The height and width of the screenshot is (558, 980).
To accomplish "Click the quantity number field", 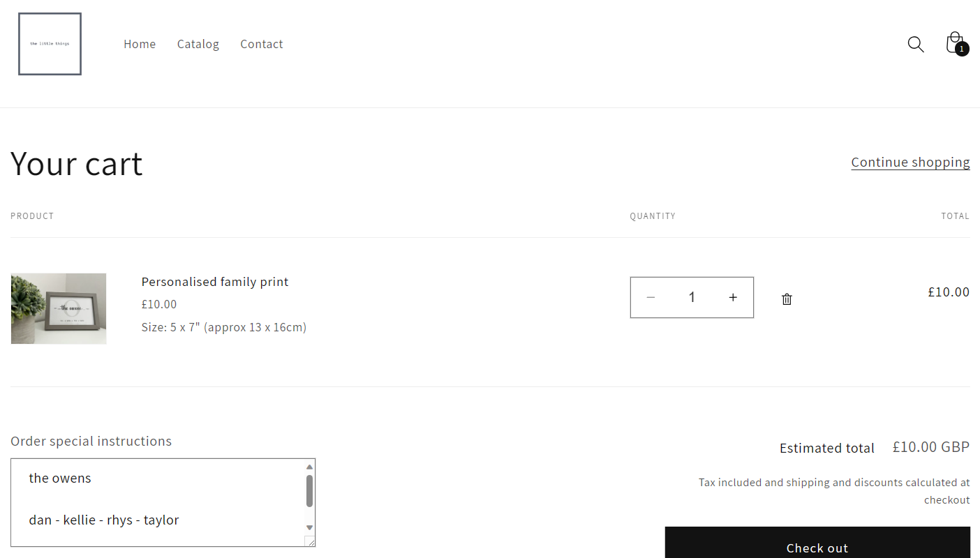I will click(x=692, y=298).
